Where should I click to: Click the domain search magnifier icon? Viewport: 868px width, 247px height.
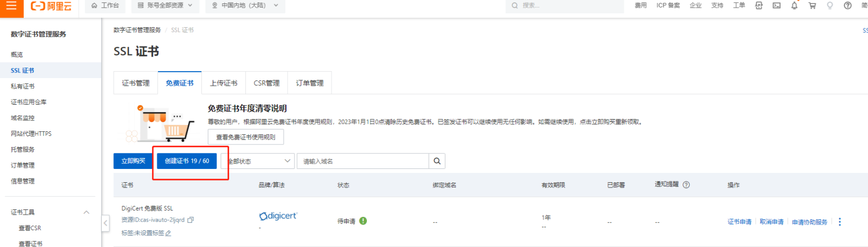point(437,161)
